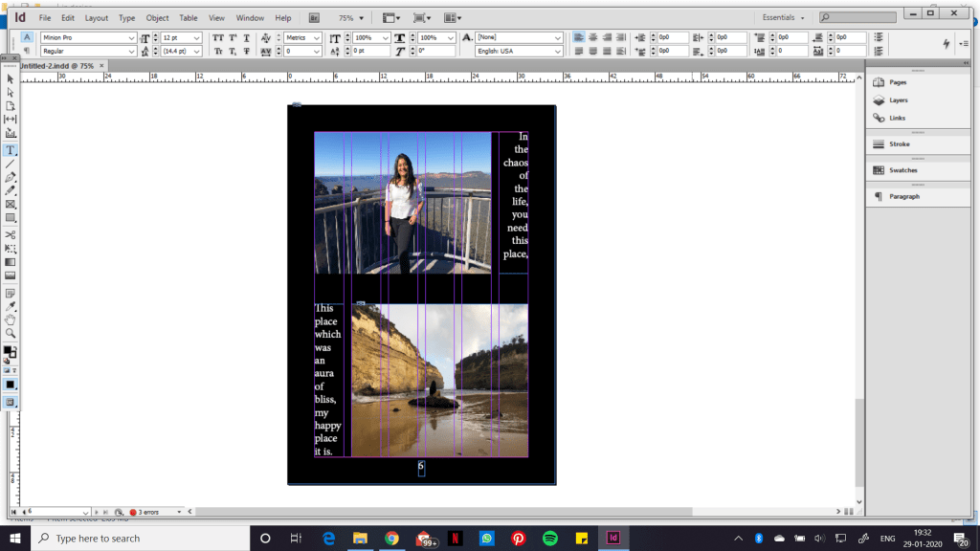Choose the Rectangle Frame tool
The width and height of the screenshot is (980, 551).
[x=11, y=205]
